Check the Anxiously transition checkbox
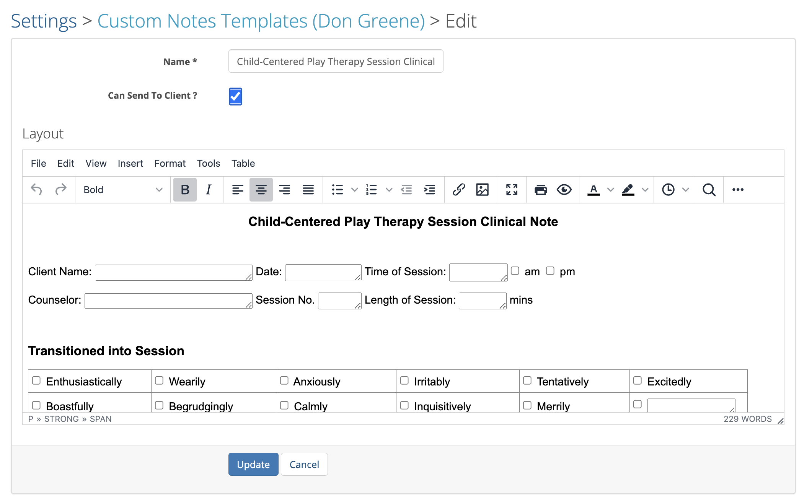The image size is (812, 504). [x=284, y=380]
